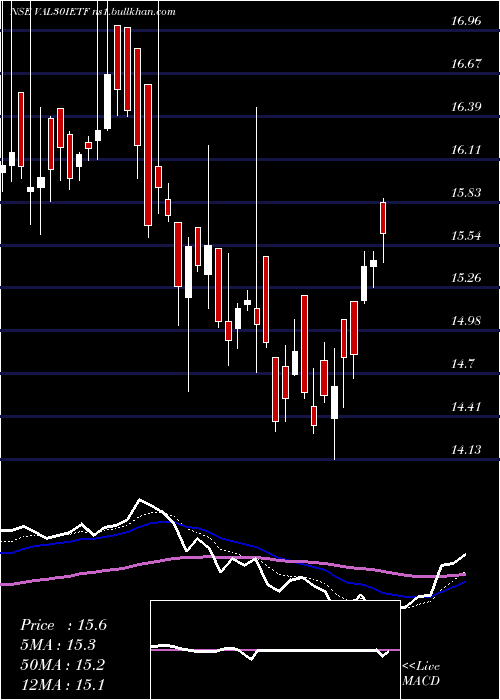The image size is (500, 700).
Task: Click the 12MA : 15.1 readout
Action: click(x=63, y=684)
